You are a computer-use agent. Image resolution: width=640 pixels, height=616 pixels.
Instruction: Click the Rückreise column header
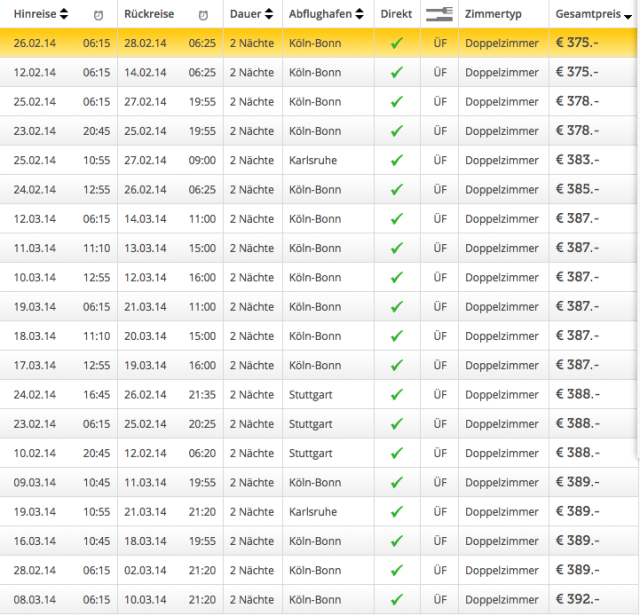pos(149,14)
